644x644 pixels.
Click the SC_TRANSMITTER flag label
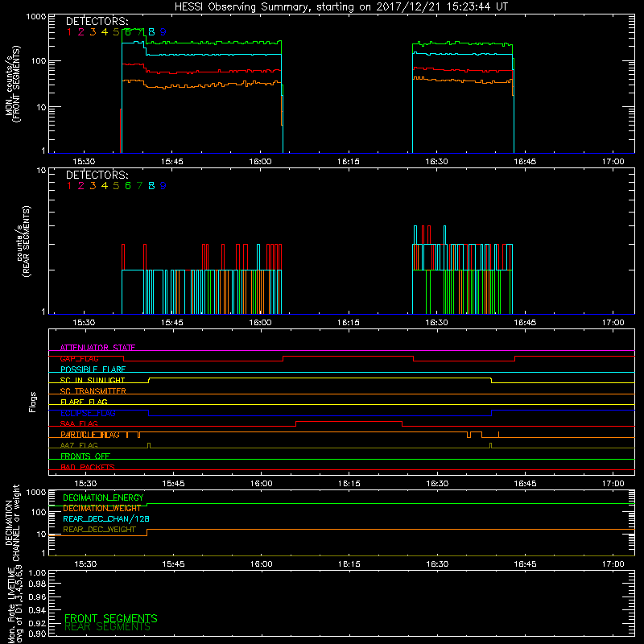click(x=93, y=391)
